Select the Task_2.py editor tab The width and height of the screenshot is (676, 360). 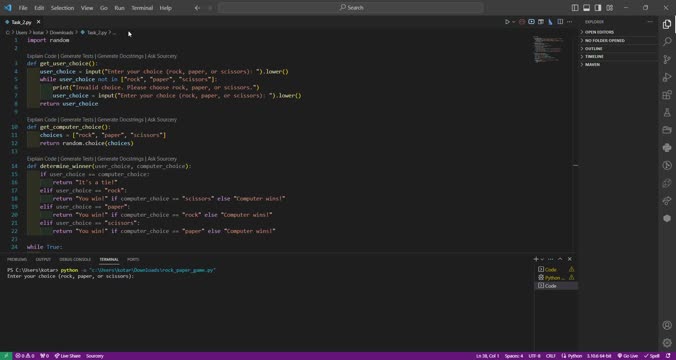22,22
